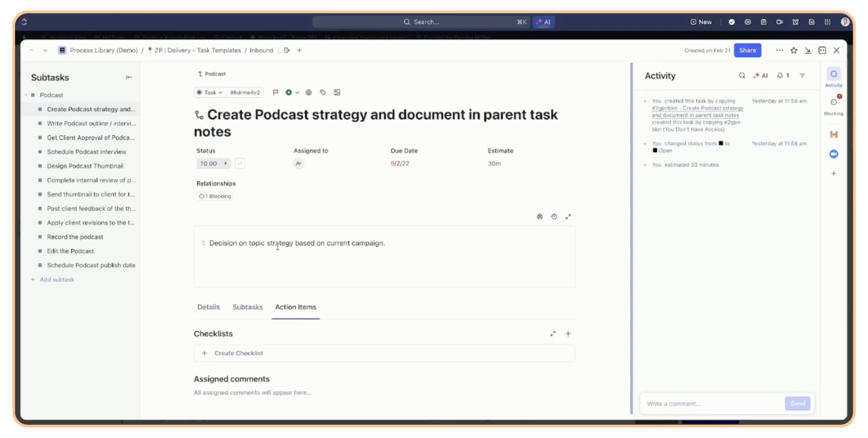Mark task complete with status checkmark box
The image size is (868, 438).
click(x=239, y=164)
